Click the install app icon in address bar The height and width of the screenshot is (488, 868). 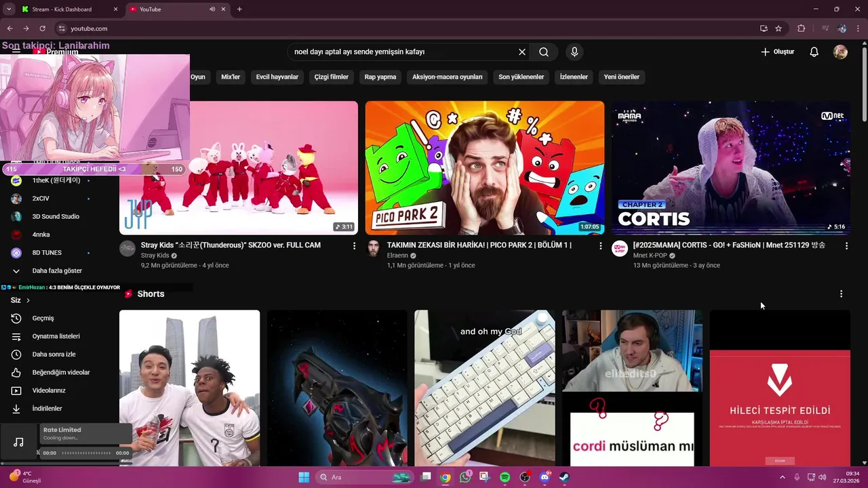(764, 28)
